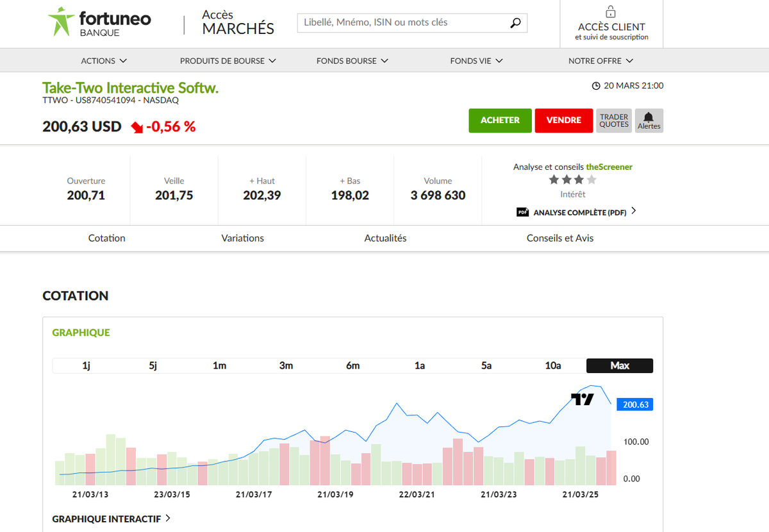Click theScreener link

[x=609, y=167]
